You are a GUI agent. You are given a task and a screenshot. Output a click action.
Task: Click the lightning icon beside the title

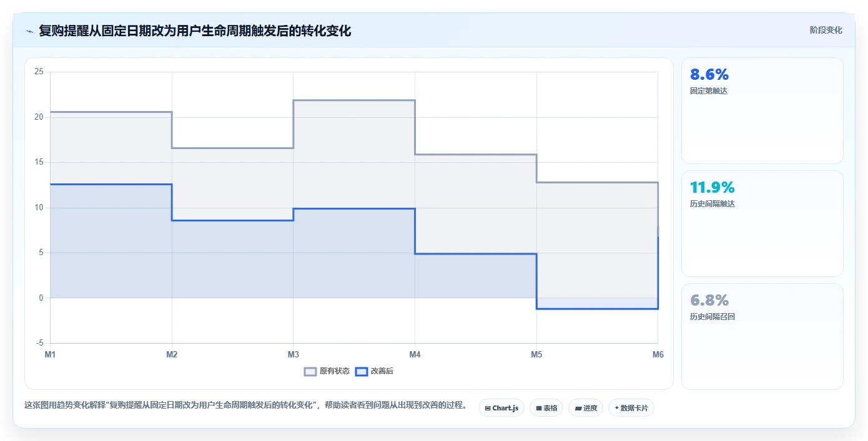click(29, 31)
